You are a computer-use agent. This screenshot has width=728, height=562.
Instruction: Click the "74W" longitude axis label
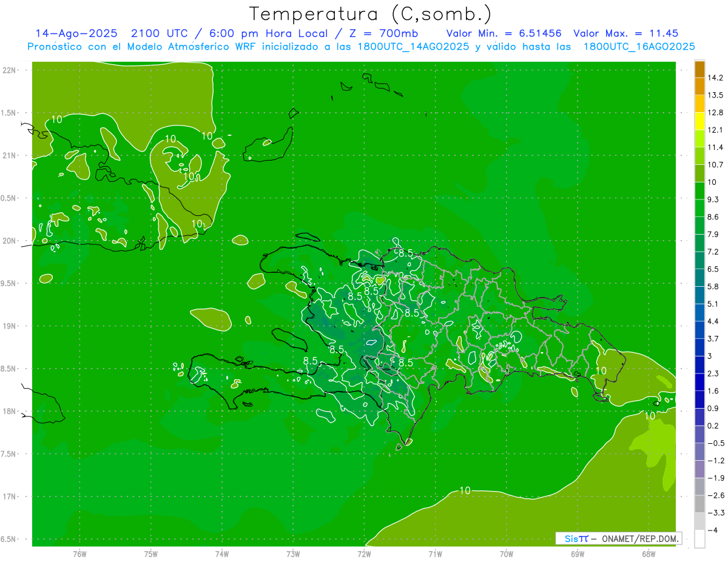tap(221, 554)
